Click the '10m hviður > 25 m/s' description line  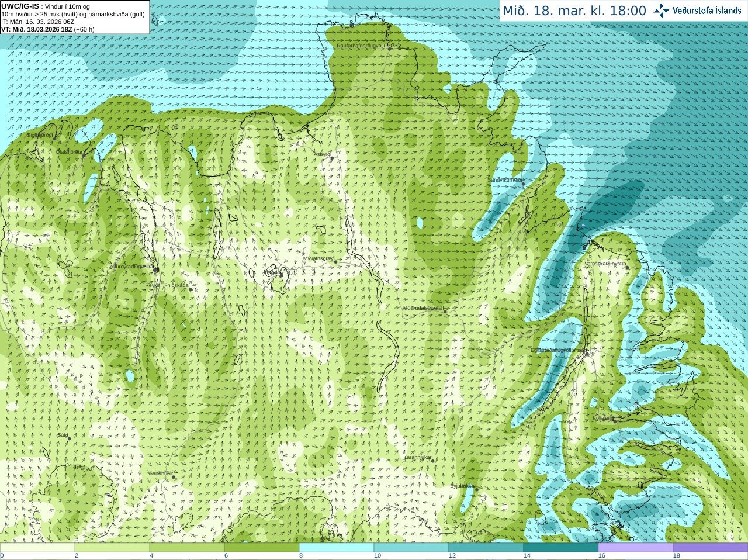(73, 14)
